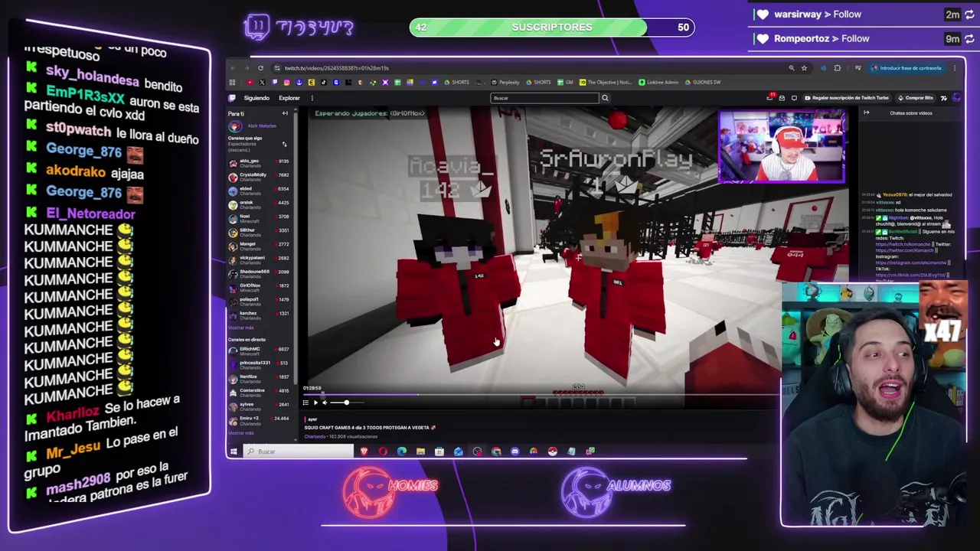The width and height of the screenshot is (980, 551).
Task: Open GirlOfNox channel in sidebar
Action: (259, 287)
